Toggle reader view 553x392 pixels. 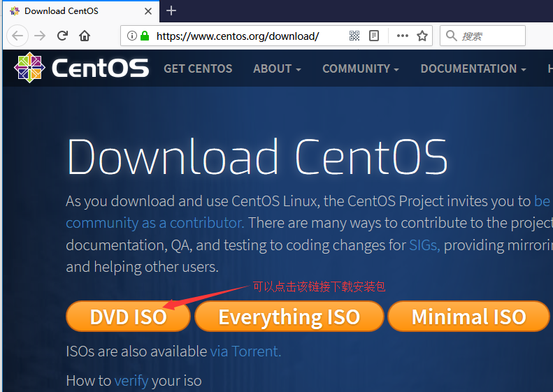click(x=374, y=36)
